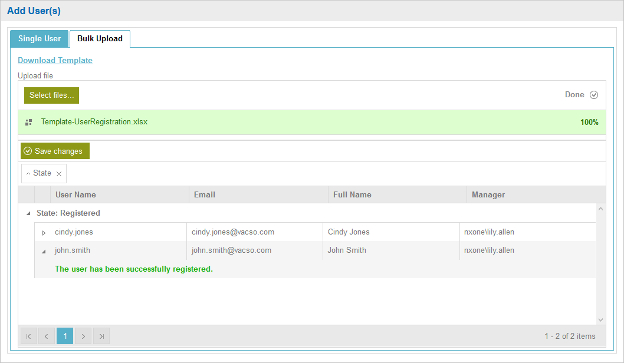Click the Done checkmark icon
This screenshot has width=624, height=363.
(594, 95)
